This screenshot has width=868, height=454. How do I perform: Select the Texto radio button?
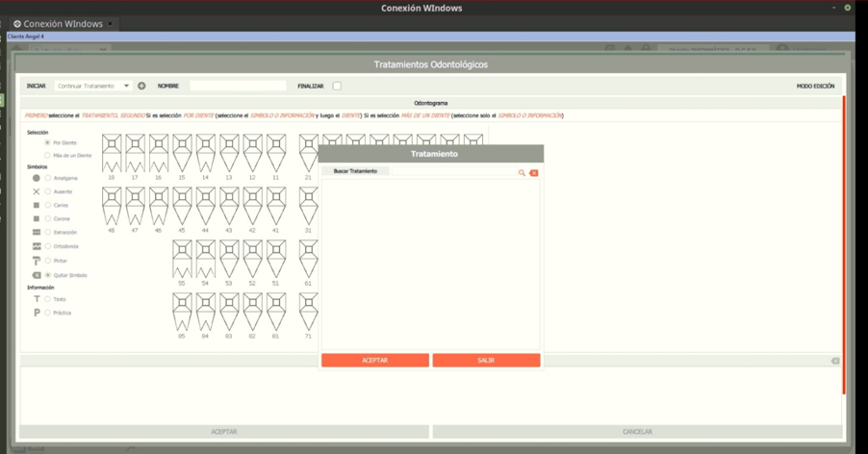pyautogui.click(x=48, y=299)
